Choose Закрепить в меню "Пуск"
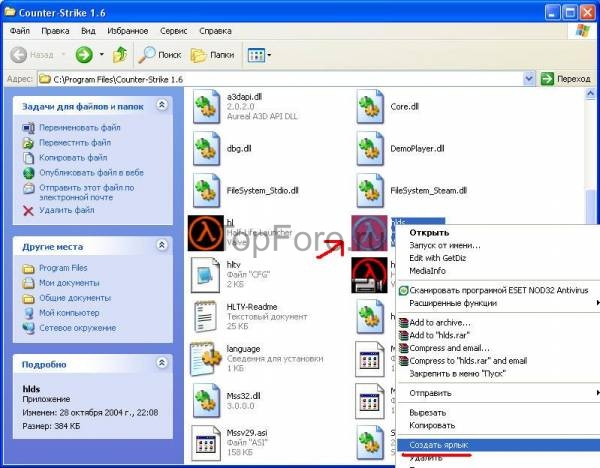Image resolution: width=600 pixels, height=468 pixels. 499,373
